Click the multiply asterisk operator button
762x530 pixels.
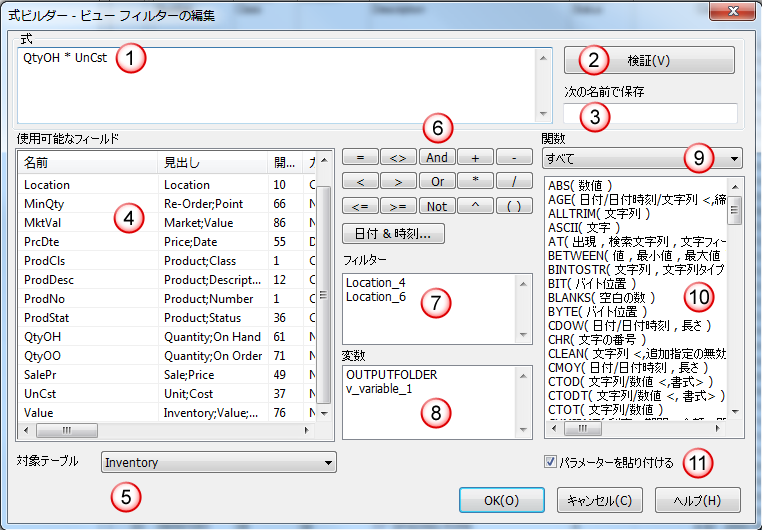coord(475,182)
